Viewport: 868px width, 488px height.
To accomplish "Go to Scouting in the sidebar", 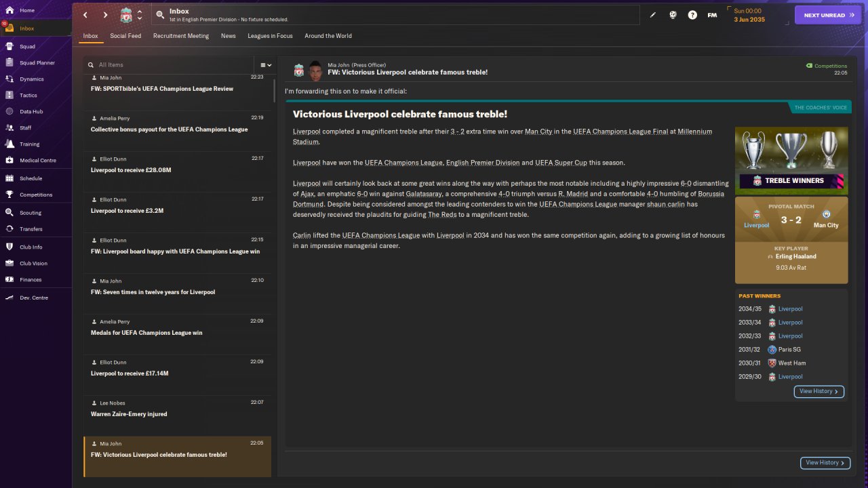I will click(31, 213).
